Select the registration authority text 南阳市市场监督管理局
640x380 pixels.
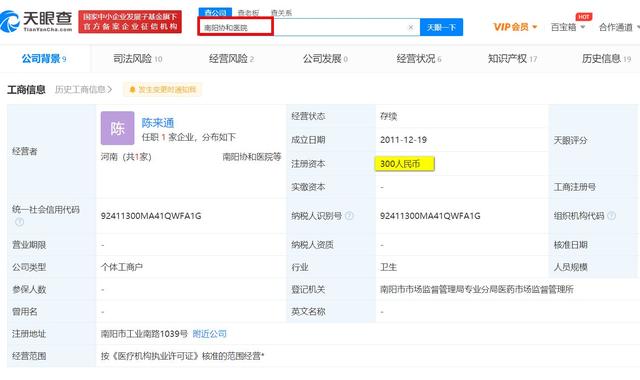pyautogui.click(x=422, y=289)
